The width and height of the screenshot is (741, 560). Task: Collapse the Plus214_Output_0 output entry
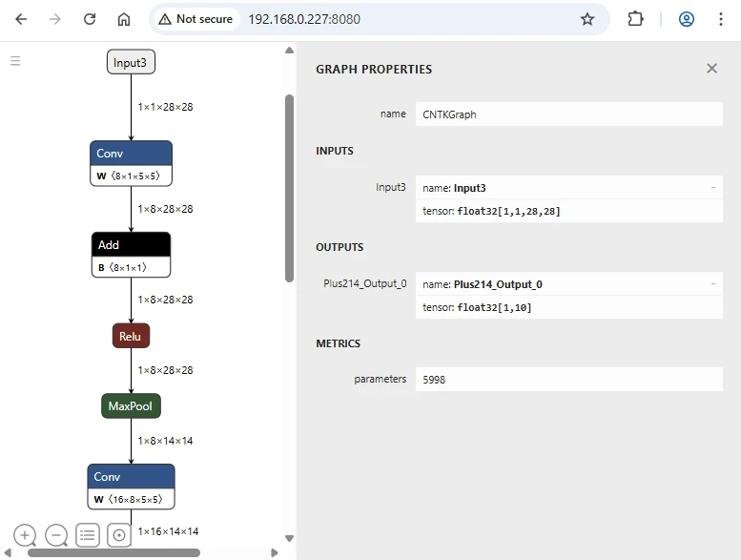coord(712,284)
